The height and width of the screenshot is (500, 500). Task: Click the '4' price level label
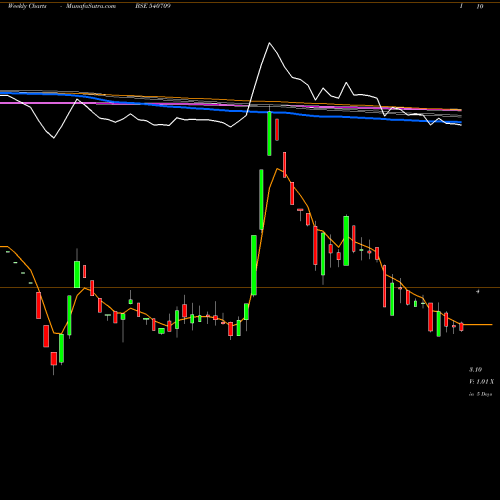click(x=478, y=291)
